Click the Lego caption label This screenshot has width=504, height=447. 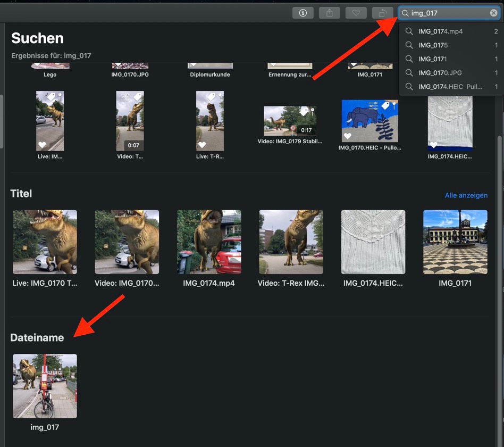click(x=50, y=74)
